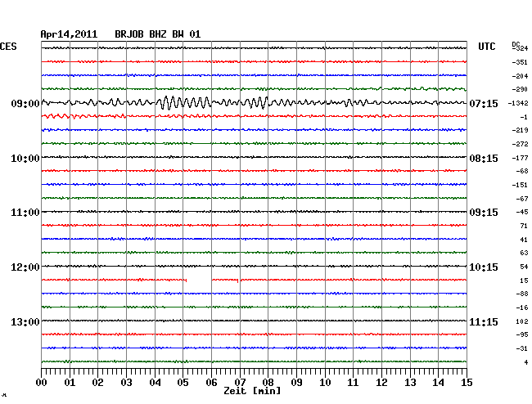Image resolution: width=532 pixels, height=404 pixels.
Task: Click the DC offset value "-219"
Action: pos(520,130)
